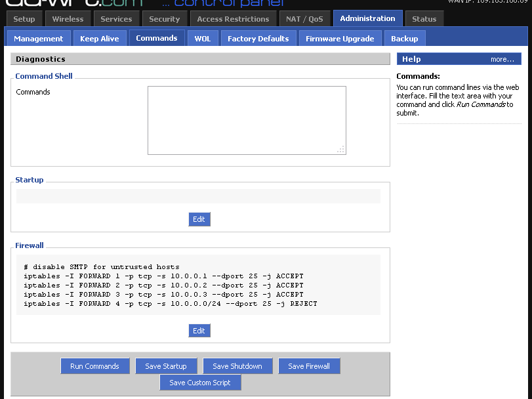
Task: Click Save Custom Script button
Action: click(200, 383)
